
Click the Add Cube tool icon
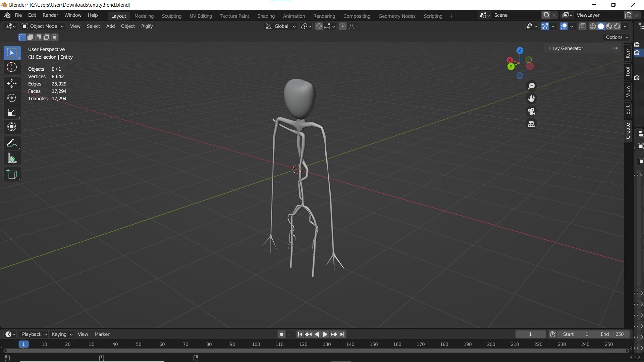click(x=11, y=174)
